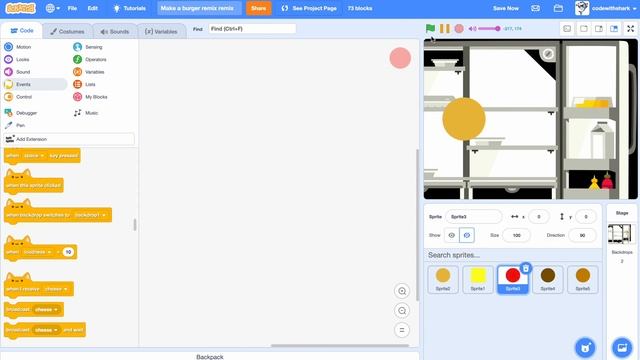The height and width of the screenshot is (360, 640).
Task: Click See Project Page
Action: point(309,8)
